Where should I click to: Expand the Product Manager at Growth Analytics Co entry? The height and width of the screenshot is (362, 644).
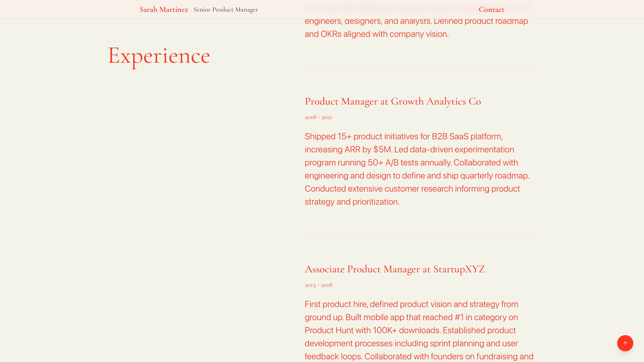point(392,101)
